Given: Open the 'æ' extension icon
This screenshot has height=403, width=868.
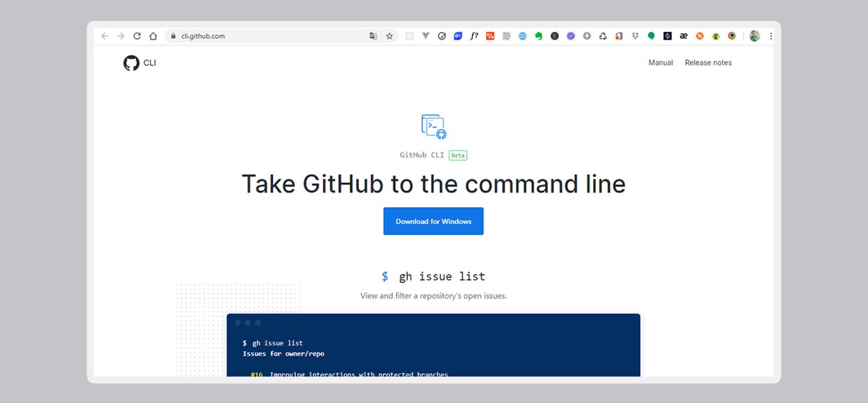Looking at the screenshot, I should point(683,36).
